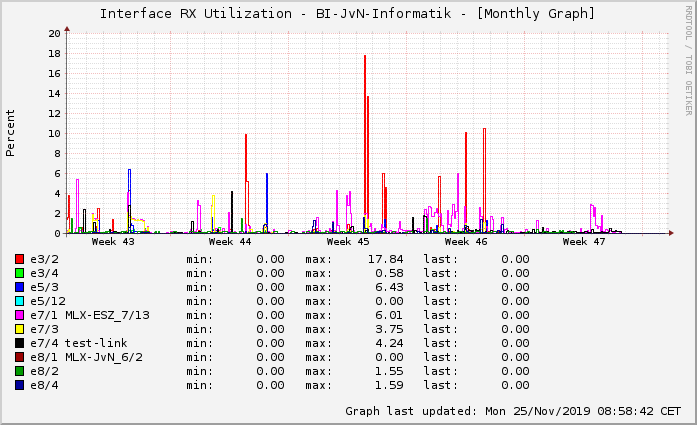The height and width of the screenshot is (425, 697).
Task: Click the Percent y-axis label
Action: 11,134
